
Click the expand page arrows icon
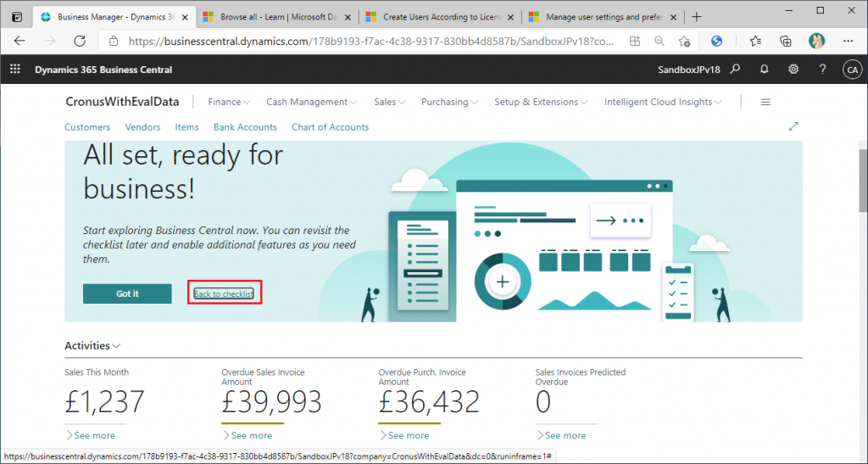pos(793,126)
